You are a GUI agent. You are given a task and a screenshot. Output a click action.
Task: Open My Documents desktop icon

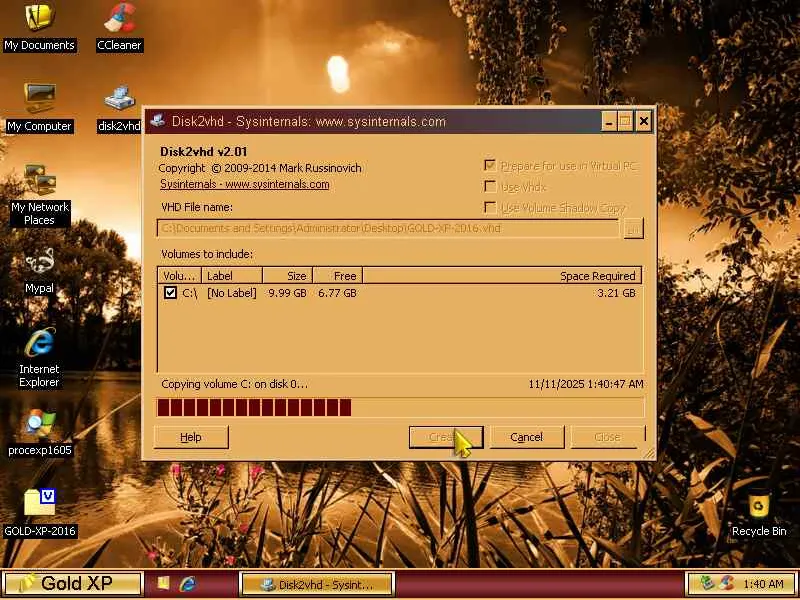(x=39, y=27)
